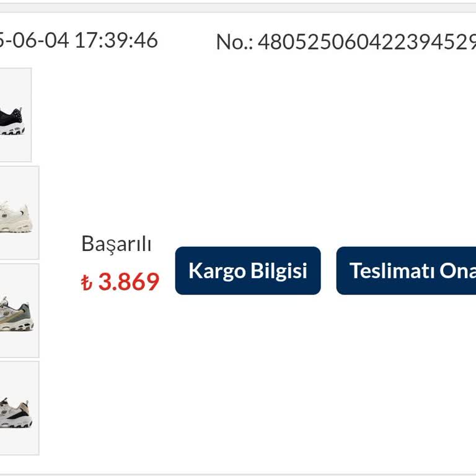
Task: Click the Kargo Bilgisi button
Action: pyautogui.click(x=248, y=271)
